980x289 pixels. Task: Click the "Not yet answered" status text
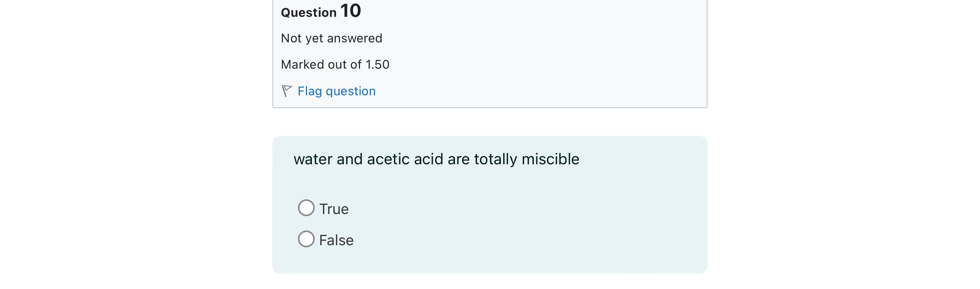pyautogui.click(x=331, y=39)
